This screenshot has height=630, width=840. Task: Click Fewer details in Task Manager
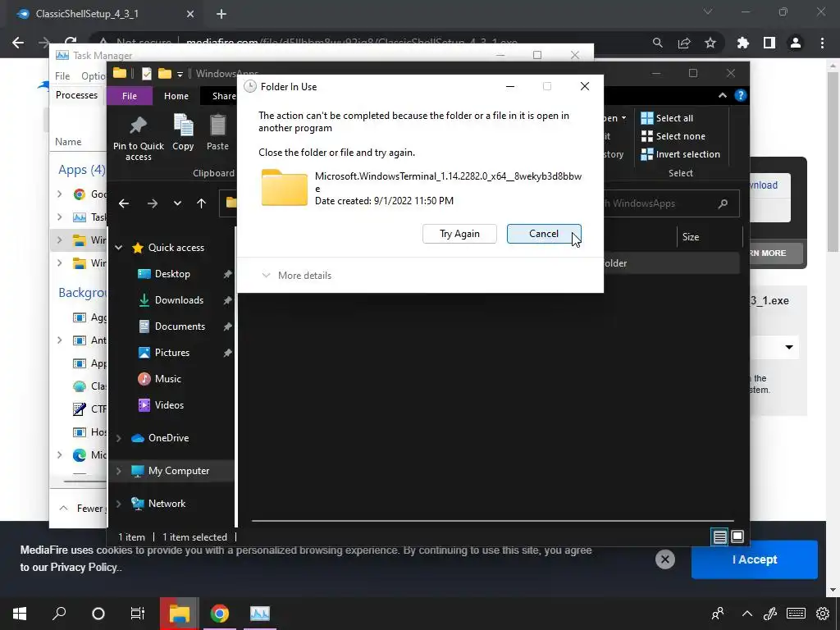83,509
